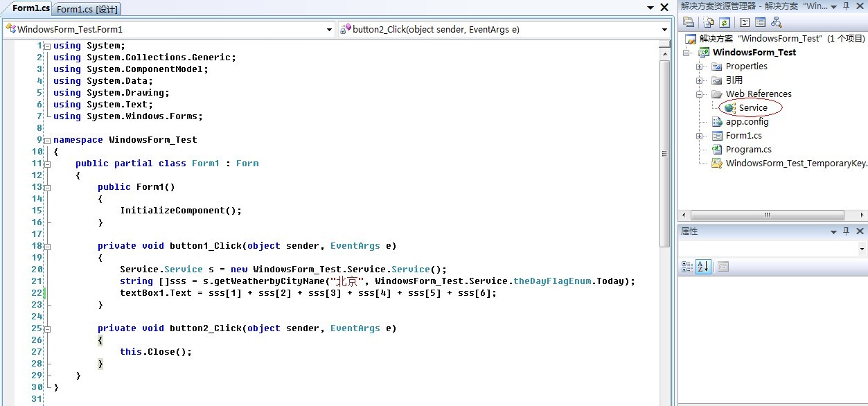Switch to the Form1.cs [设计] tab
Image resolution: width=868 pixels, height=406 pixels.
click(87, 9)
